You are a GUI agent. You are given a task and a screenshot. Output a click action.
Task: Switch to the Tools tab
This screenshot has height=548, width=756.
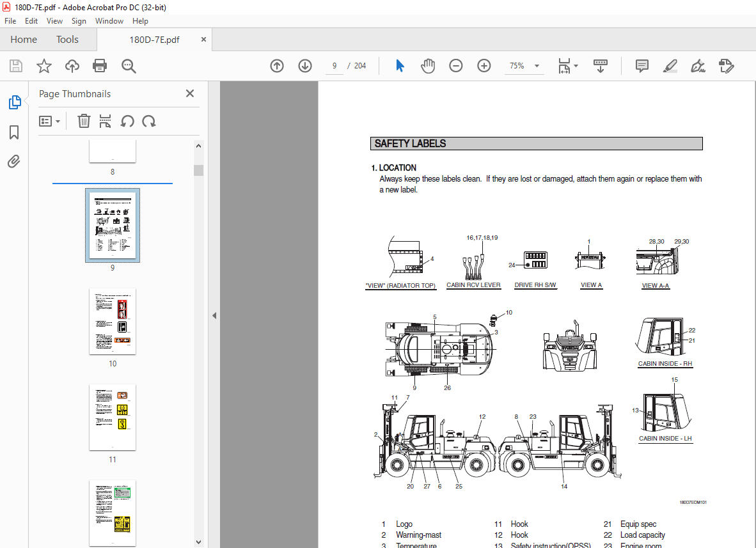67,39
